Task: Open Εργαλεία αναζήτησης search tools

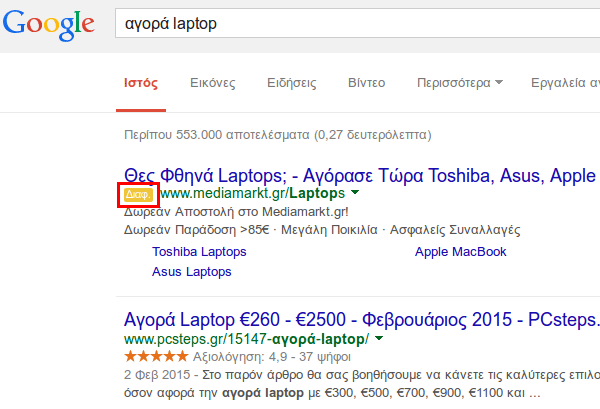Action: click(565, 83)
